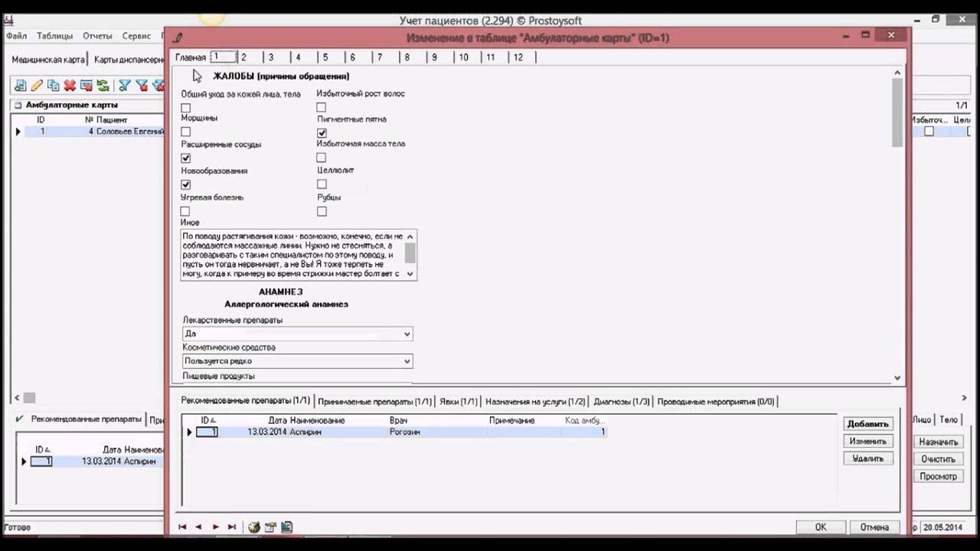Viewport: 980px width, 551px height.
Task: Uncheck the Пигментные пятна checkbox
Action: [x=322, y=133]
